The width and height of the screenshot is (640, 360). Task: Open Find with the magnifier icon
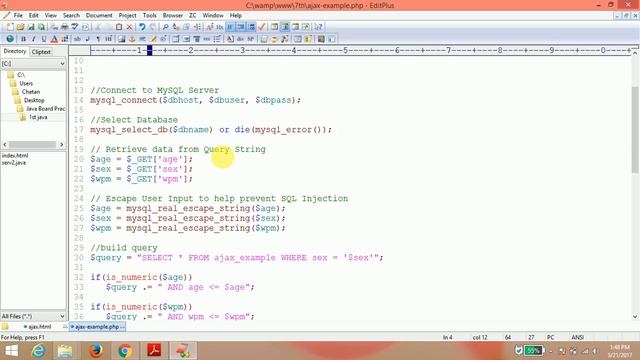pos(165,27)
